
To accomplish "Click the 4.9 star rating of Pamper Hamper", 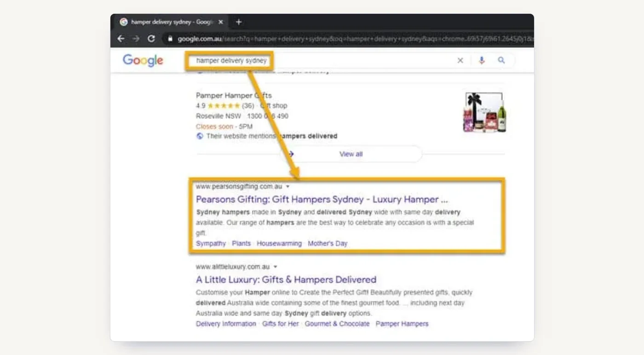I will (225, 106).
